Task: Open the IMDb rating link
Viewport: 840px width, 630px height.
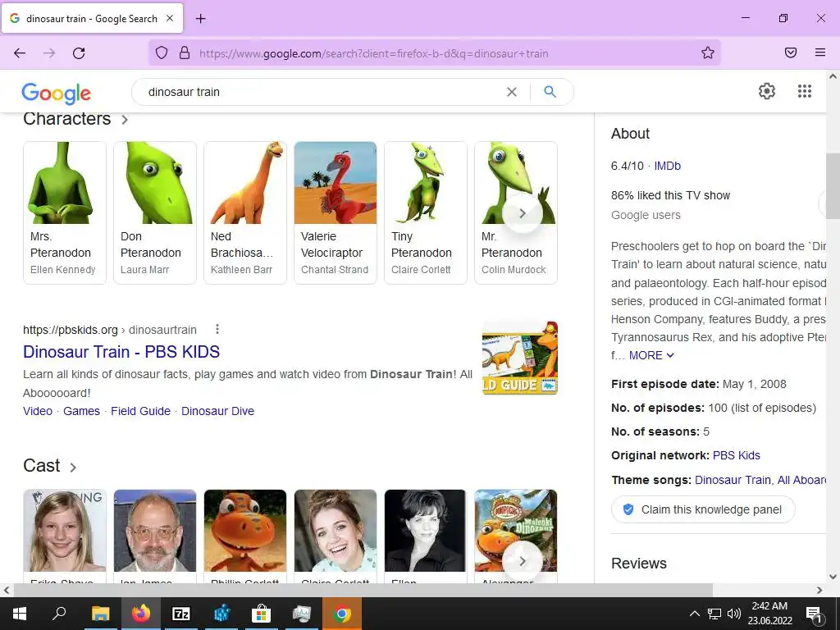Action: tap(667, 166)
